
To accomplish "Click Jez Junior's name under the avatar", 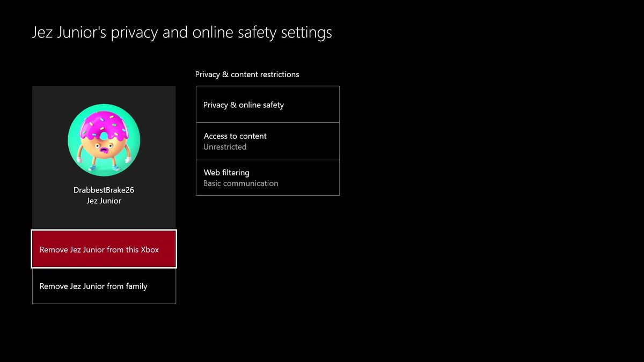I will coord(104,200).
